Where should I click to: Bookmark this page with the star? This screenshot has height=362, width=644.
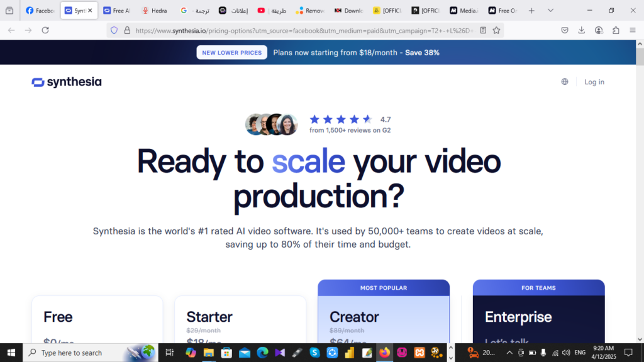(x=497, y=30)
